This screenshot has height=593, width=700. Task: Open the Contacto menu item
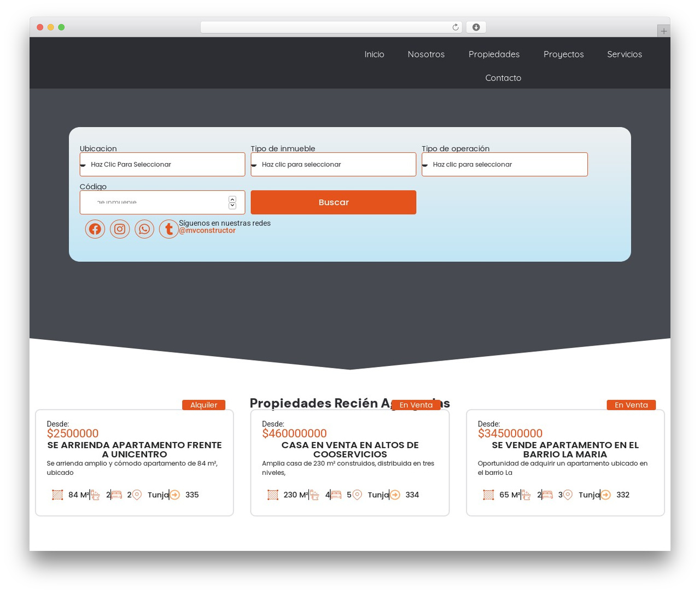point(503,78)
